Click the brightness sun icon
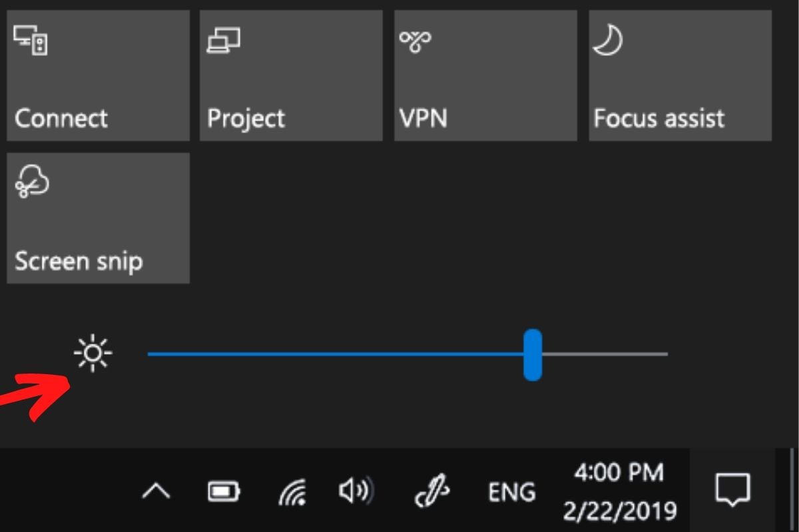799x532 pixels. 93,353
